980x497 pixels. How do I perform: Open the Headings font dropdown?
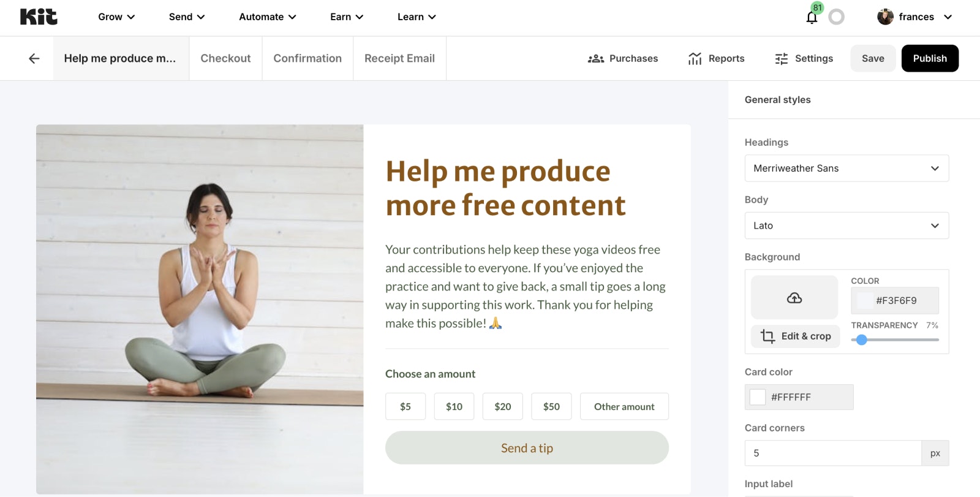tap(846, 168)
